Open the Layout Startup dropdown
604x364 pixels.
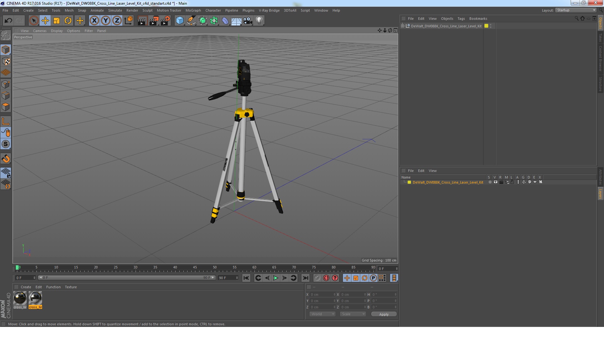tap(576, 10)
